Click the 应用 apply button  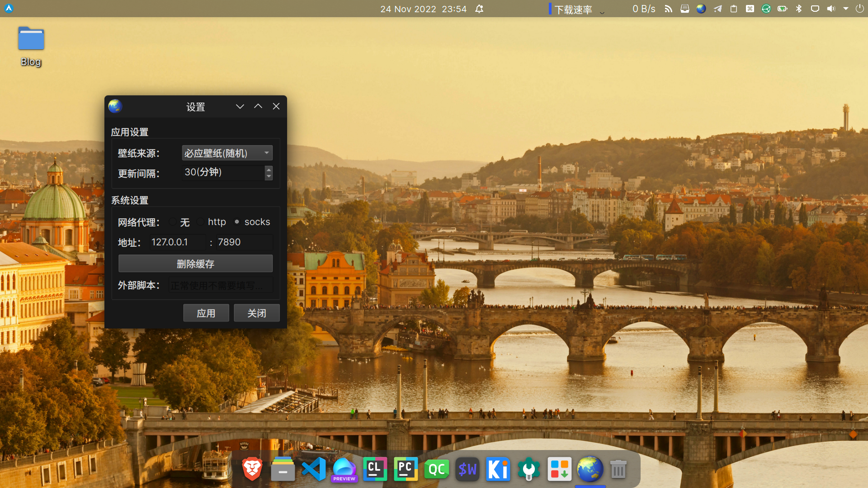206,313
